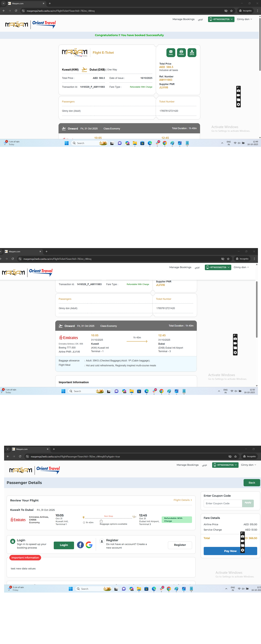Click the PRINT icon on the e-ticket

[181, 52]
